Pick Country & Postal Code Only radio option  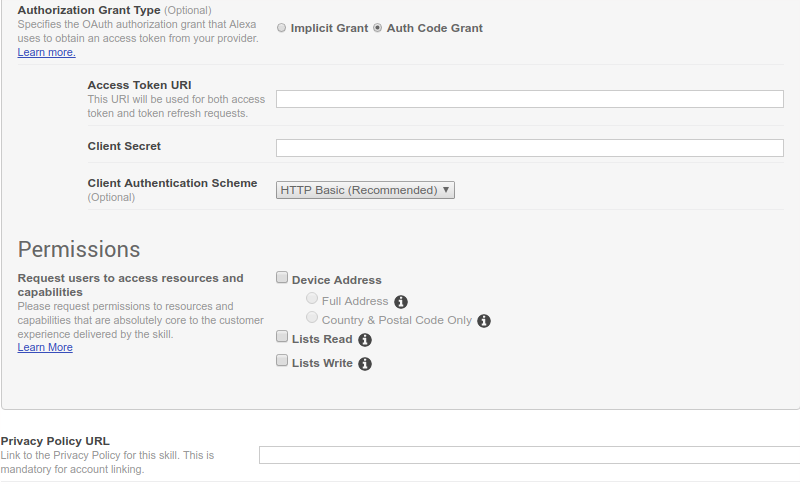coord(312,318)
